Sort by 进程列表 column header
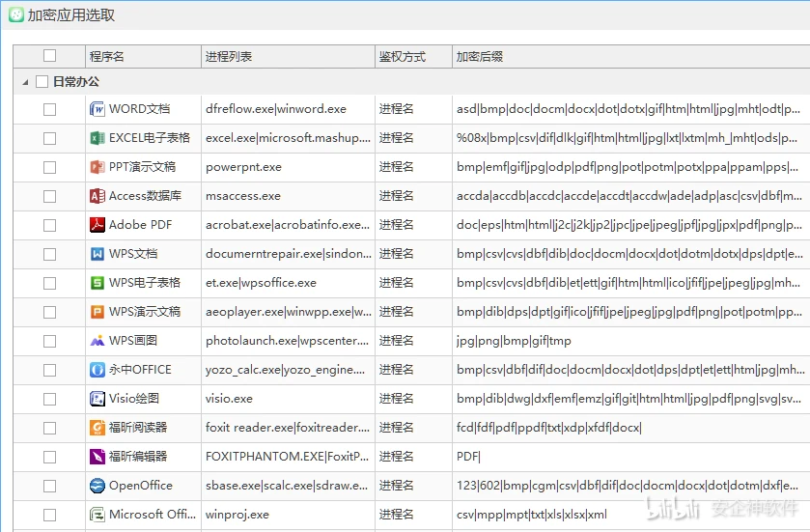This screenshot has width=810, height=532. pyautogui.click(x=288, y=56)
